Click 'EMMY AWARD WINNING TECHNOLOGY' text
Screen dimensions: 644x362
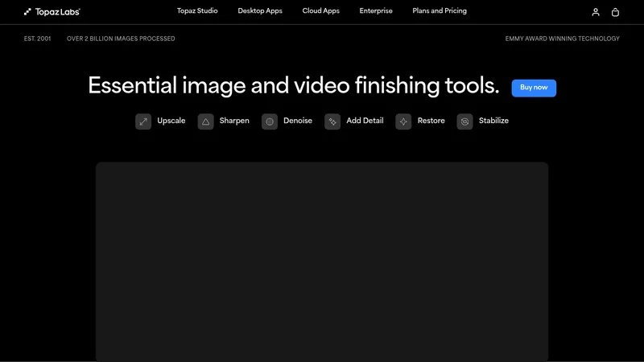pos(562,39)
